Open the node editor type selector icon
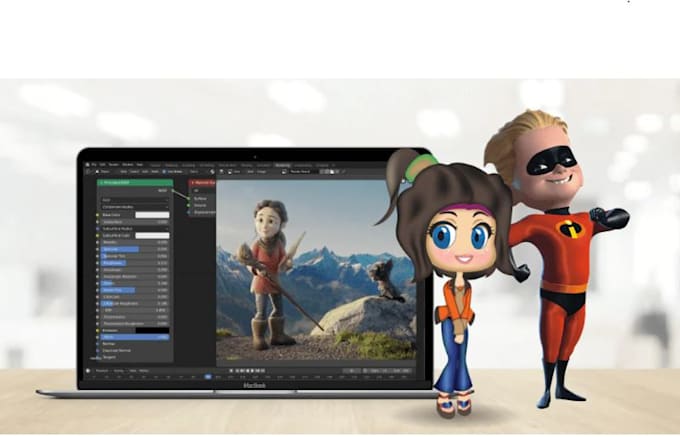 click(87, 172)
